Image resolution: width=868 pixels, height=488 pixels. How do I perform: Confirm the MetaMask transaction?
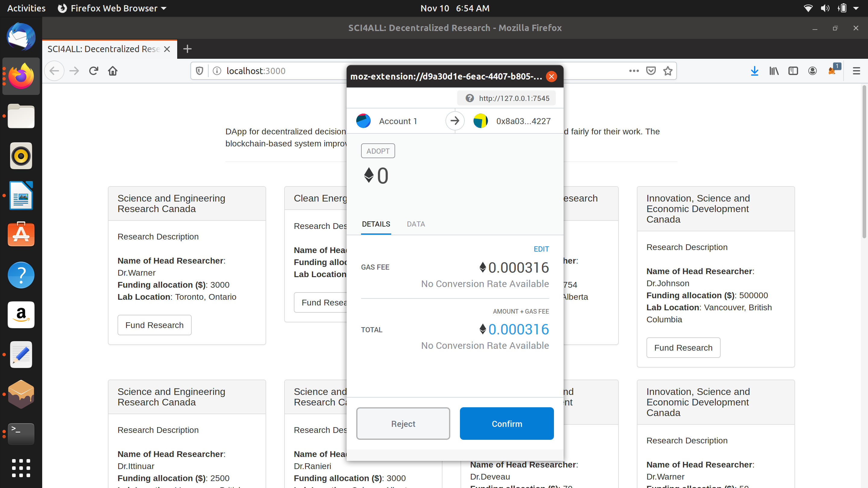[506, 424]
